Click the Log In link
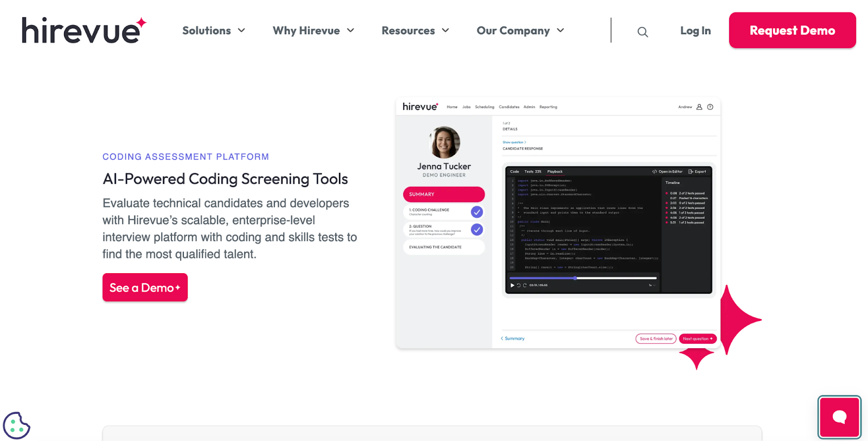 [695, 30]
